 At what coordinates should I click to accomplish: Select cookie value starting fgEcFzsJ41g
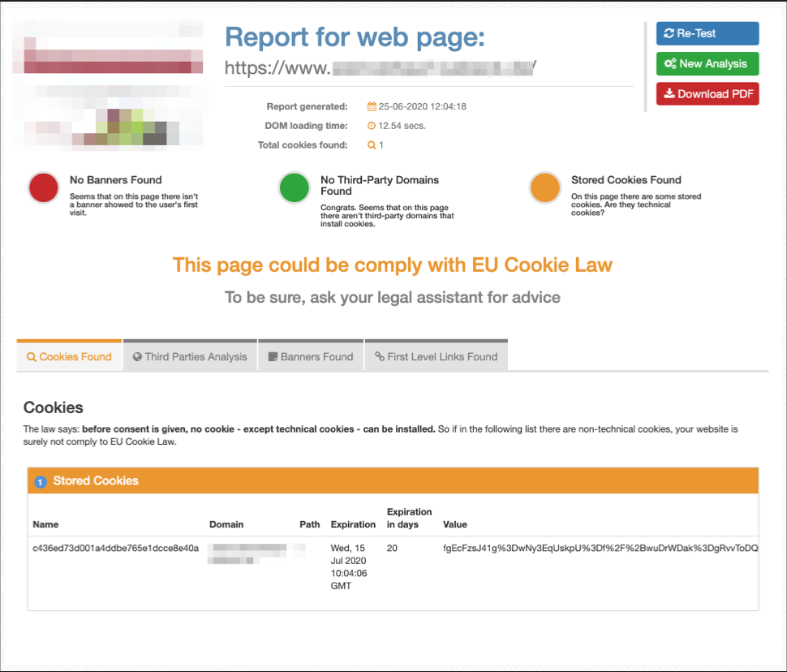click(x=600, y=548)
